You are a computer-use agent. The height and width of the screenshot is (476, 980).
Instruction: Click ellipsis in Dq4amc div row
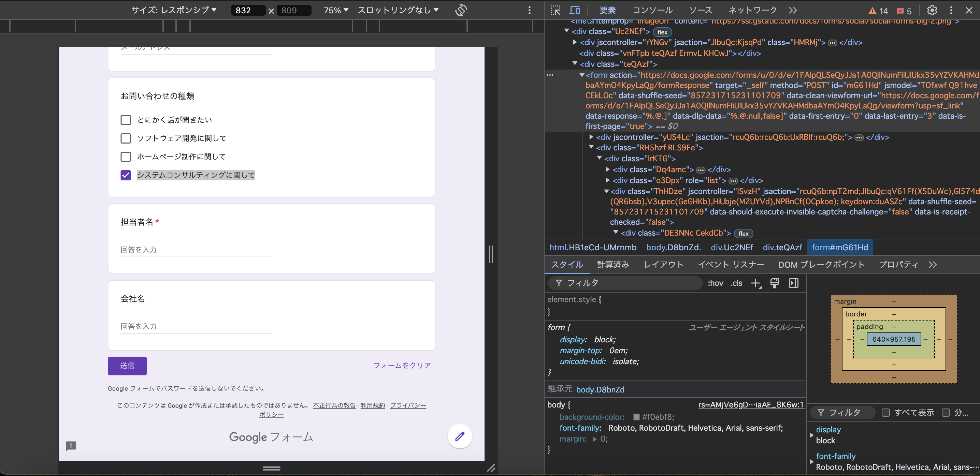701,170
